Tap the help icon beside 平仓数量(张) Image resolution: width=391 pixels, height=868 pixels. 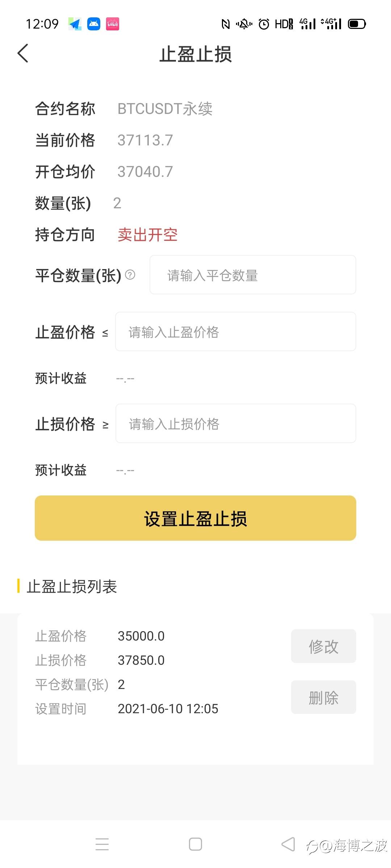[130, 275]
